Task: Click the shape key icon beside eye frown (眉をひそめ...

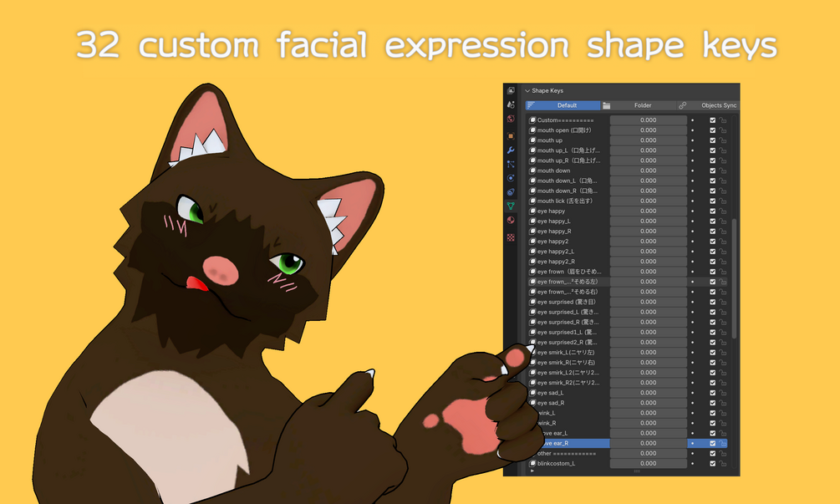Action: click(532, 272)
